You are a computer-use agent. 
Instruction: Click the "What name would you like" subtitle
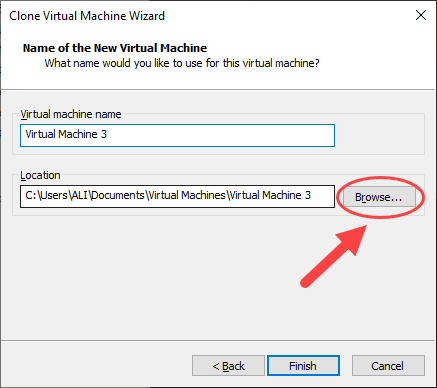pos(182,63)
